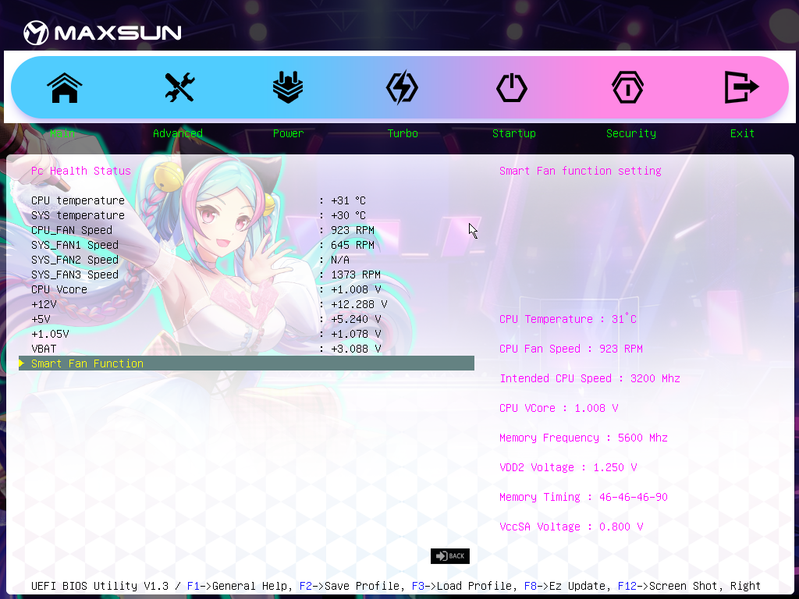Select the SYS_FAN3 Speed row
This screenshot has width=799, height=599.
click(247, 275)
